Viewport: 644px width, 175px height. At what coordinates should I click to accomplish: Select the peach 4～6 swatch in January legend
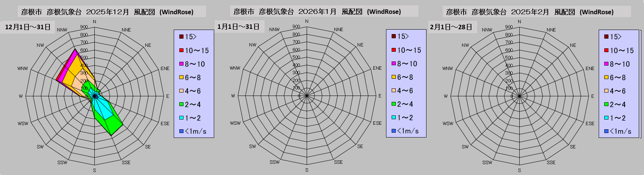394,91
